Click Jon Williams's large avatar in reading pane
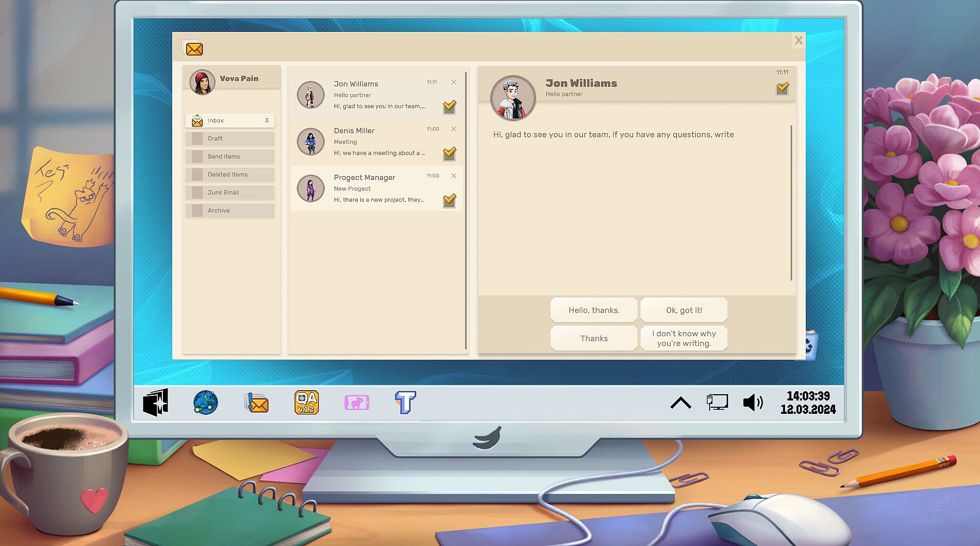Viewport: 980px width, 546px height. point(513,98)
